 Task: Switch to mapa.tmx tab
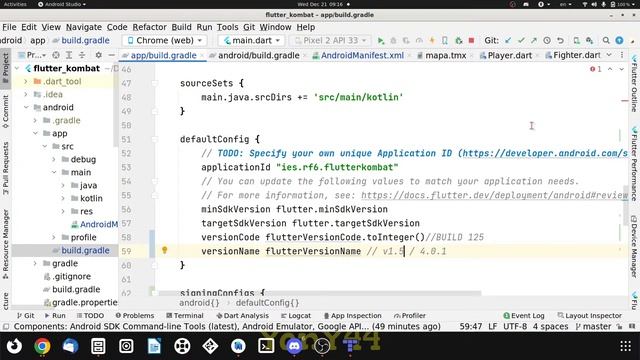(x=445, y=55)
